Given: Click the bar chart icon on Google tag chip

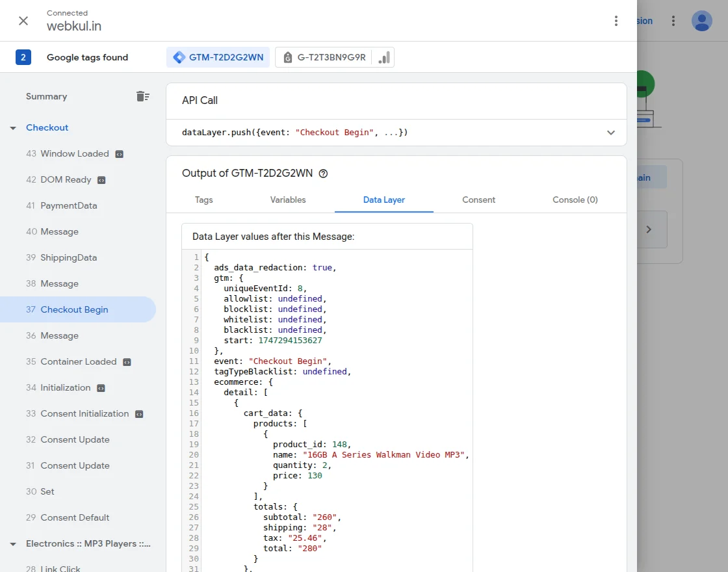Looking at the screenshot, I should [x=384, y=57].
